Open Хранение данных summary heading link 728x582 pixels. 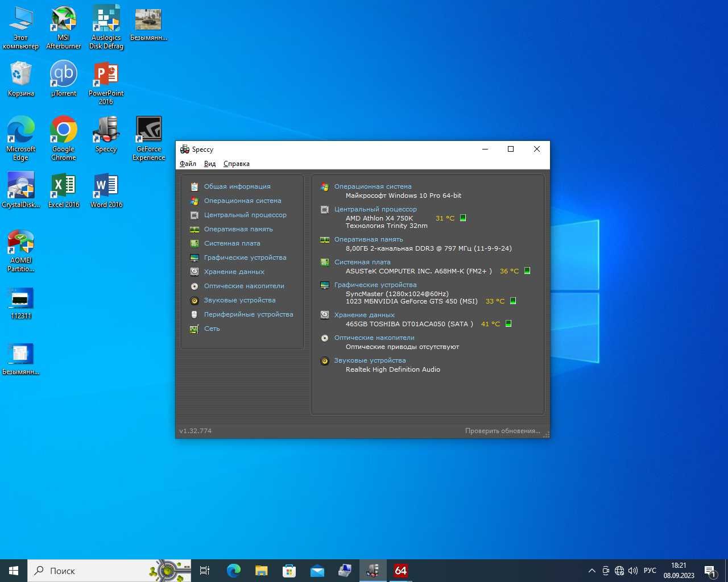pyautogui.click(x=364, y=315)
